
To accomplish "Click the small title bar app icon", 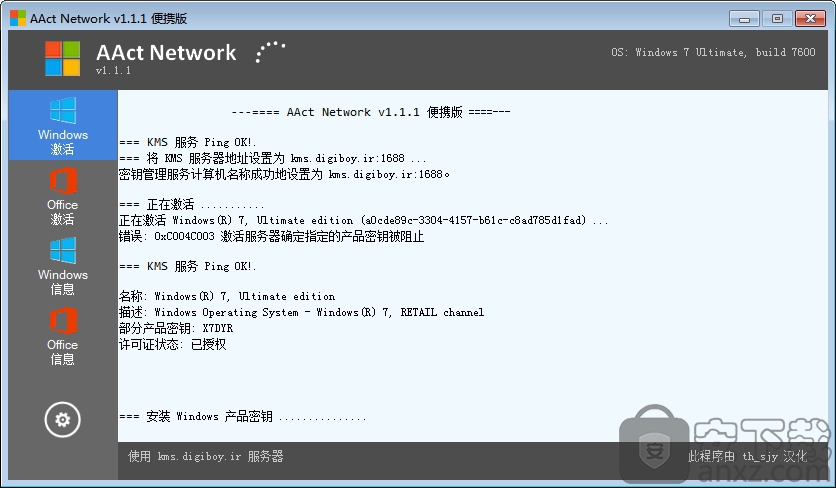I will [18, 18].
